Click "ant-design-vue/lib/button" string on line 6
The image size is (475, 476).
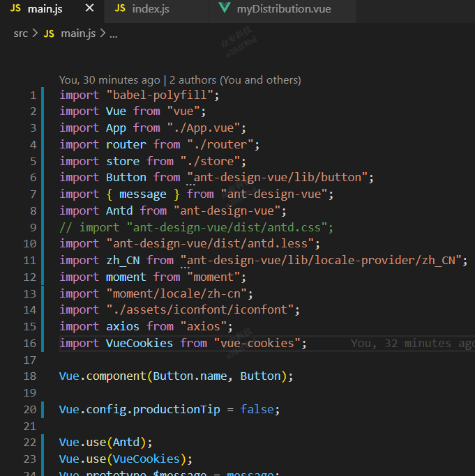coord(278,177)
